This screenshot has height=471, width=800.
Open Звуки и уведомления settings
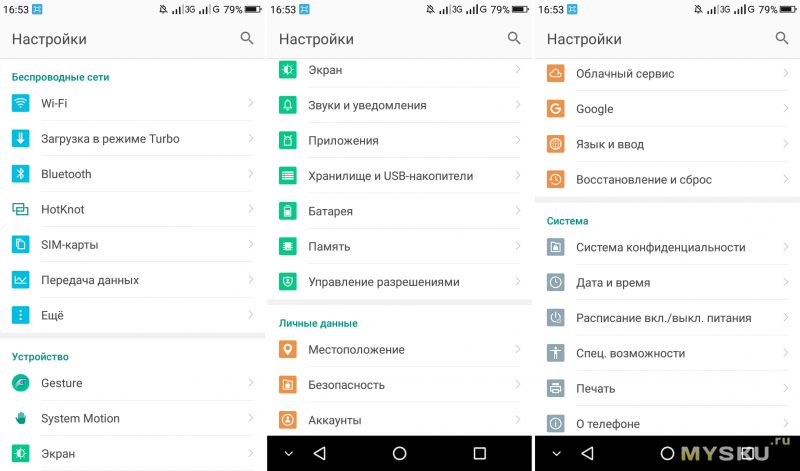(399, 105)
